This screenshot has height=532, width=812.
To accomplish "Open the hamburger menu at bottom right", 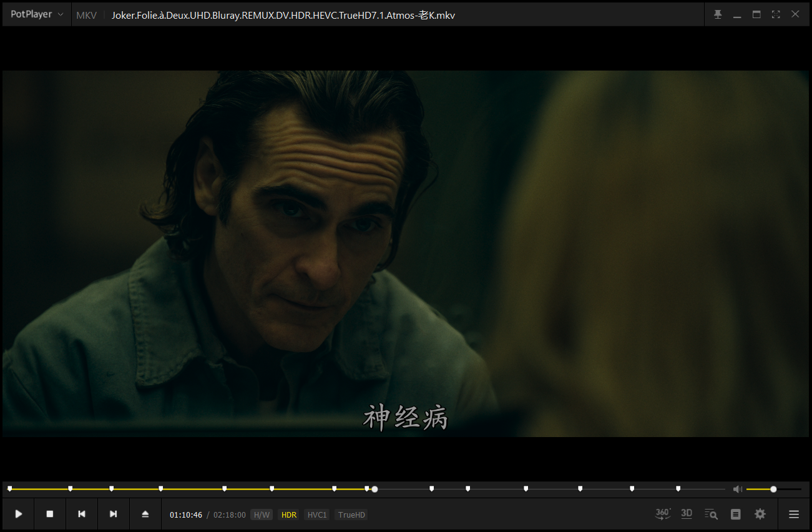I will 794,515.
